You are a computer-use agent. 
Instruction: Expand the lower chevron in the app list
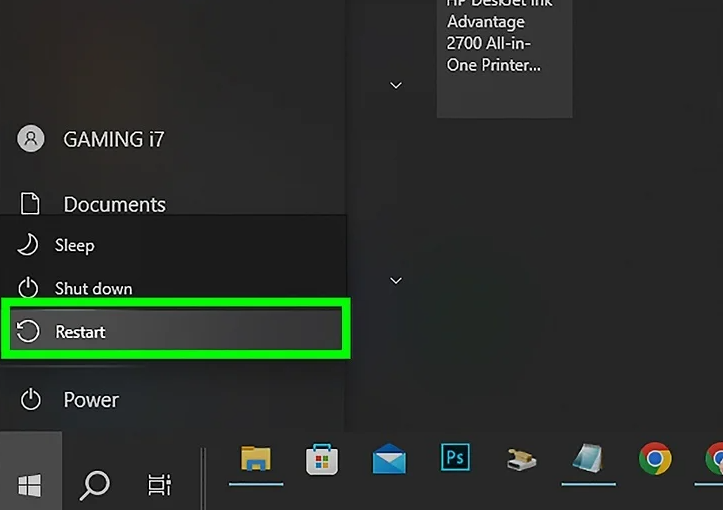pos(396,280)
